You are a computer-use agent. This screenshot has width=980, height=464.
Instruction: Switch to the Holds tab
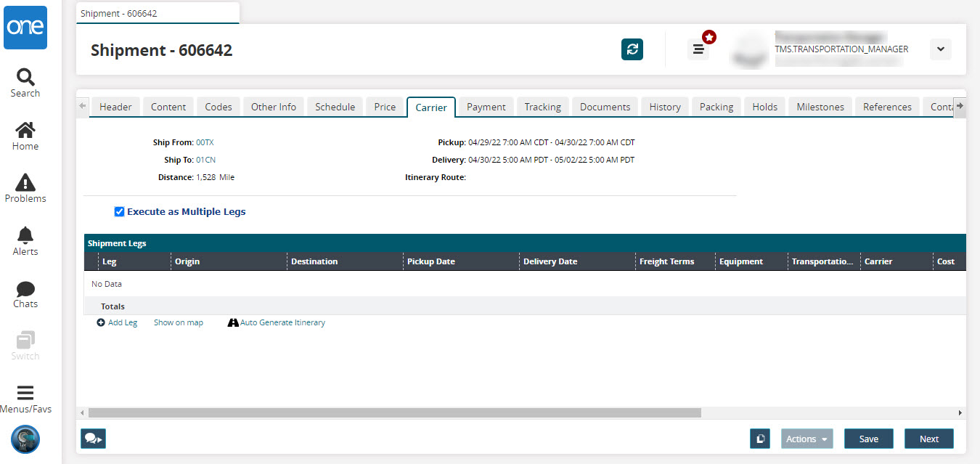tap(765, 107)
